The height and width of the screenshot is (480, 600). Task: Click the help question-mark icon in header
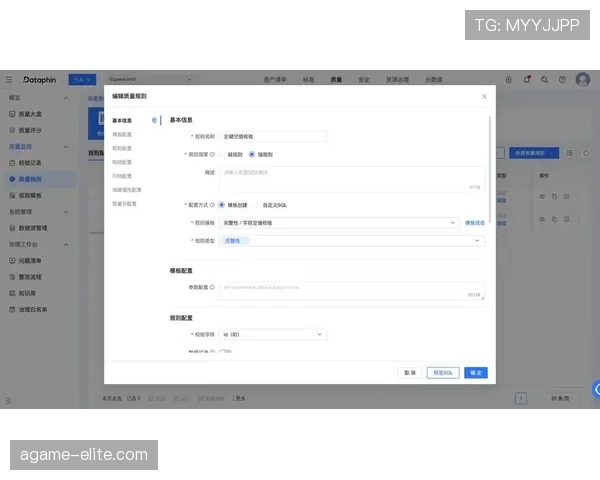click(562, 80)
